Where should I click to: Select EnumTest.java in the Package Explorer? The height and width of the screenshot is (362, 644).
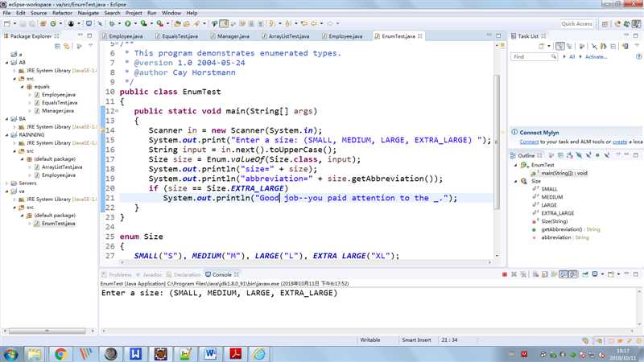pos(58,224)
